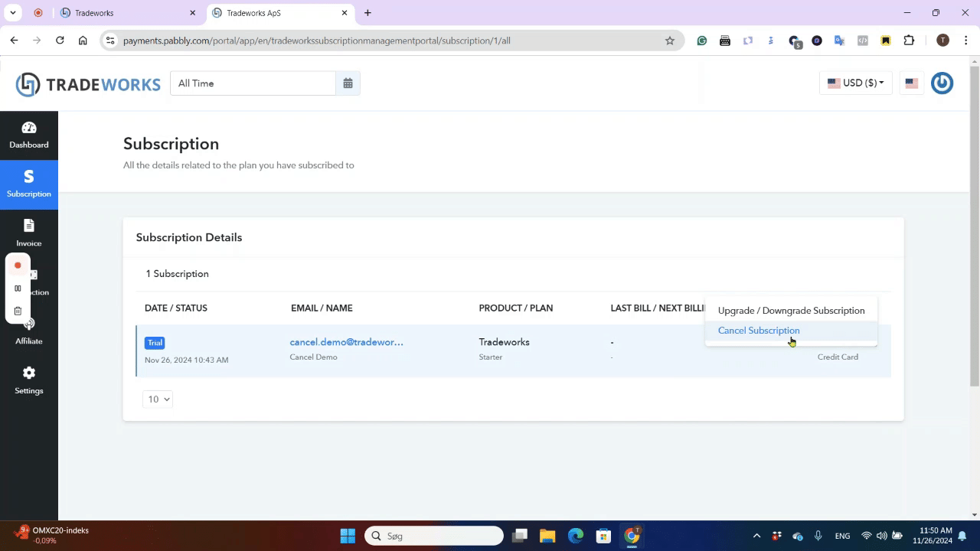Go back to the previous page
This screenshot has width=980, height=551.
(14, 41)
